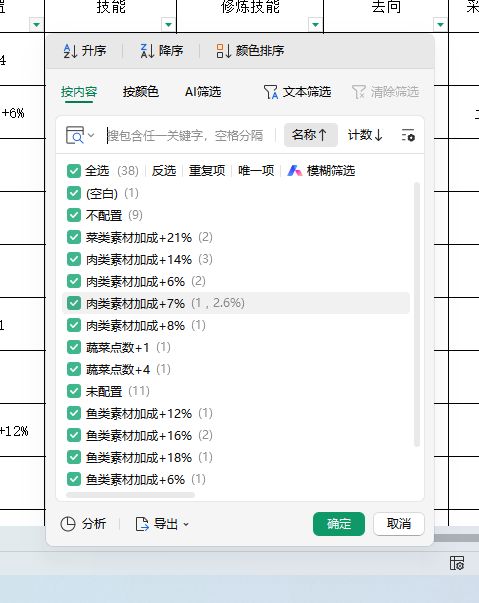Uncheck the 全选 select-all checkbox
This screenshot has width=479, height=603.
73,171
